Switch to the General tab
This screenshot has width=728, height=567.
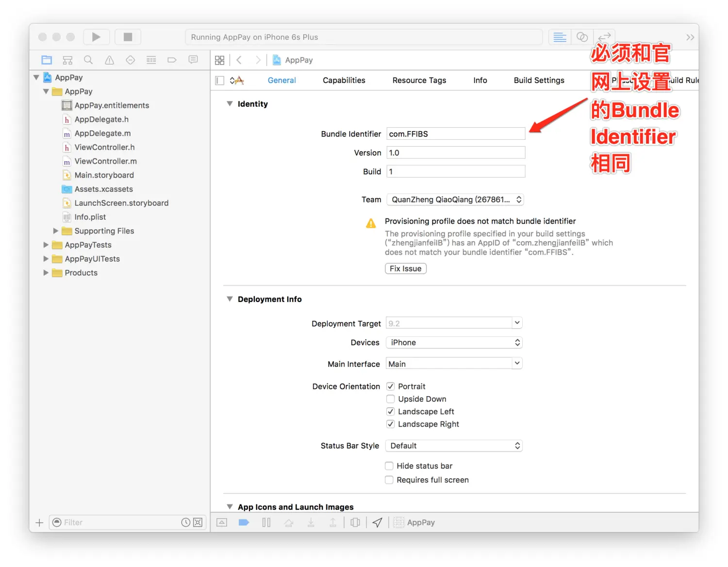(281, 81)
